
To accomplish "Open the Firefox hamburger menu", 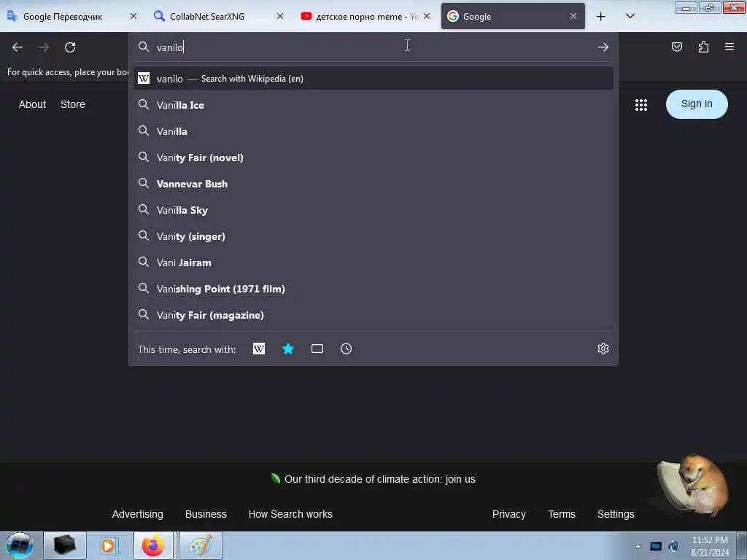I will coord(729,47).
